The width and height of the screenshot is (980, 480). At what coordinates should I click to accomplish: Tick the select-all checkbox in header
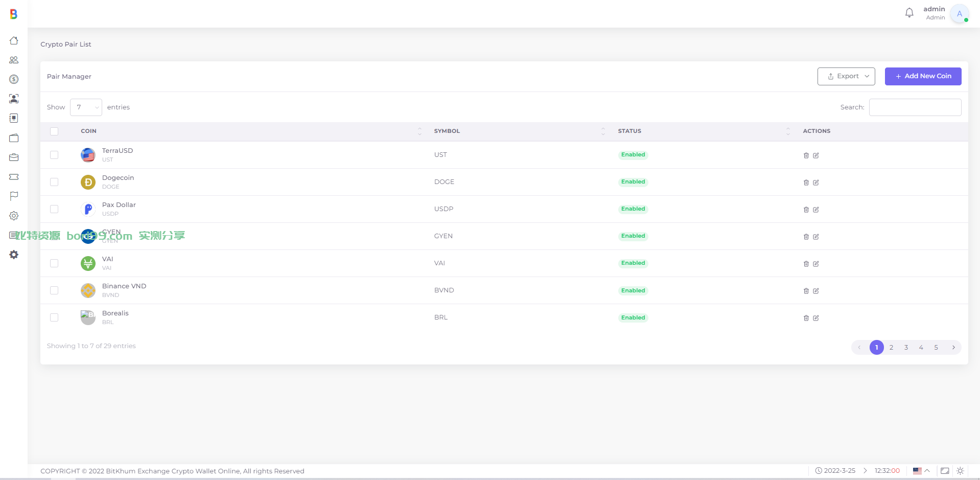point(54,131)
